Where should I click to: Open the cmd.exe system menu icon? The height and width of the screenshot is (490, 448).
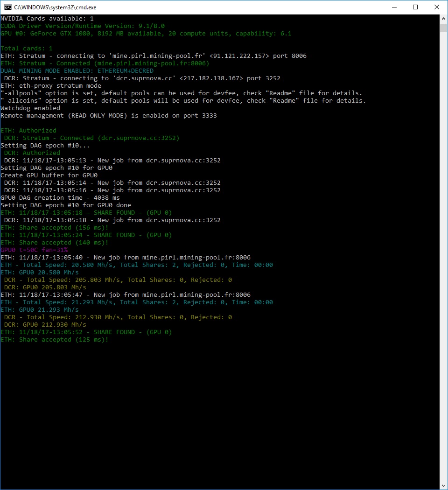(7, 7)
